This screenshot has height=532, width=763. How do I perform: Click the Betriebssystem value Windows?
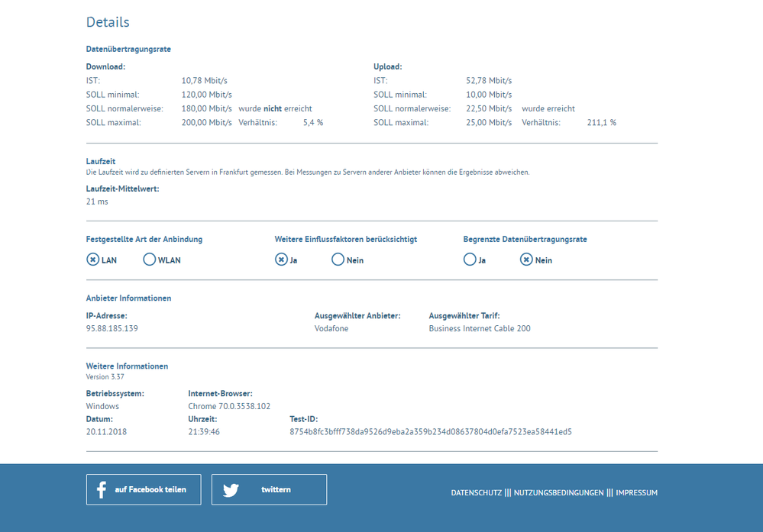click(x=102, y=406)
